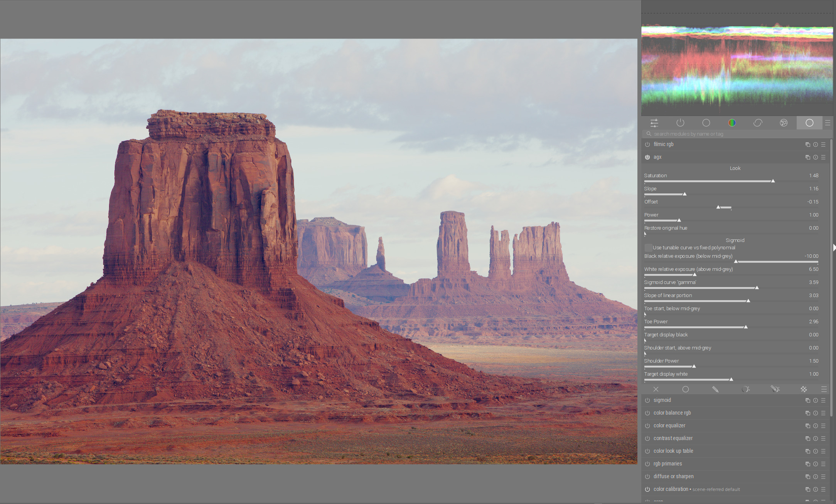Turn off masking with the X icon

tap(656, 389)
